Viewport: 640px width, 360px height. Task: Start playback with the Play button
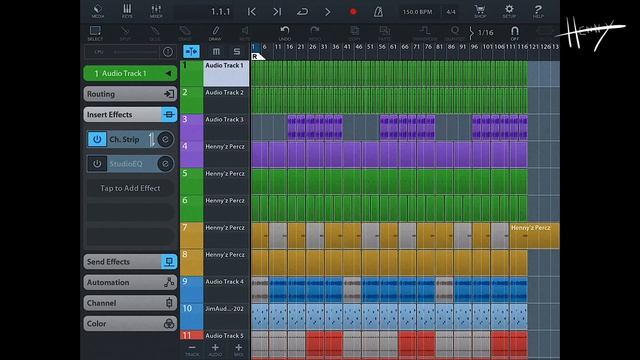328,12
